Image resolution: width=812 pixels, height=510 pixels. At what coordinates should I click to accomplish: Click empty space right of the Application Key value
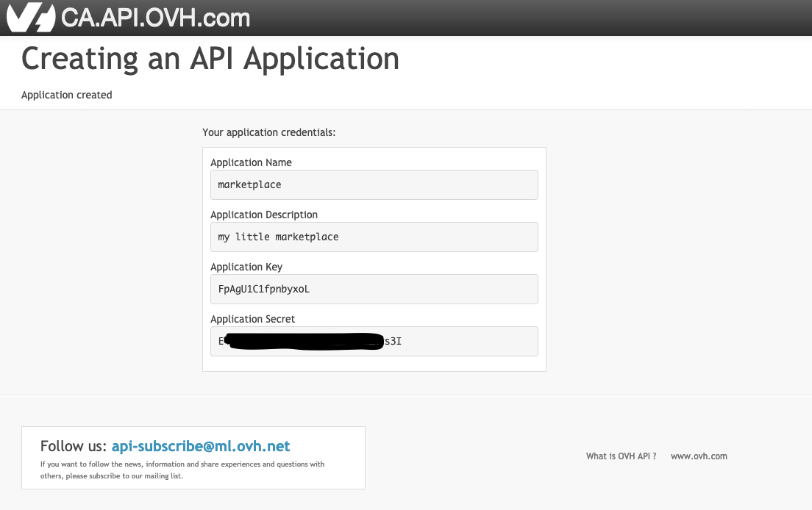point(441,289)
